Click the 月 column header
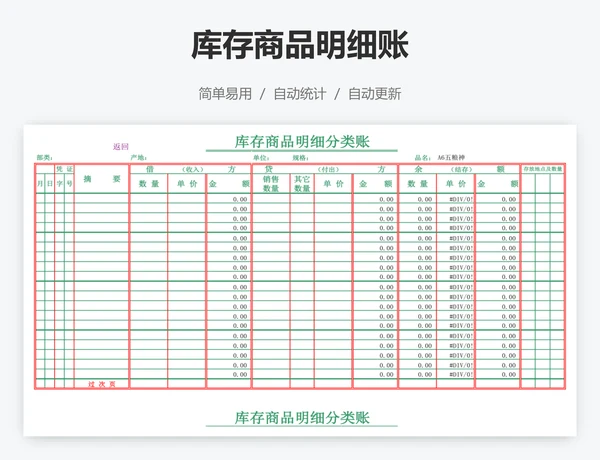This screenshot has width=600, height=460. click(x=40, y=184)
